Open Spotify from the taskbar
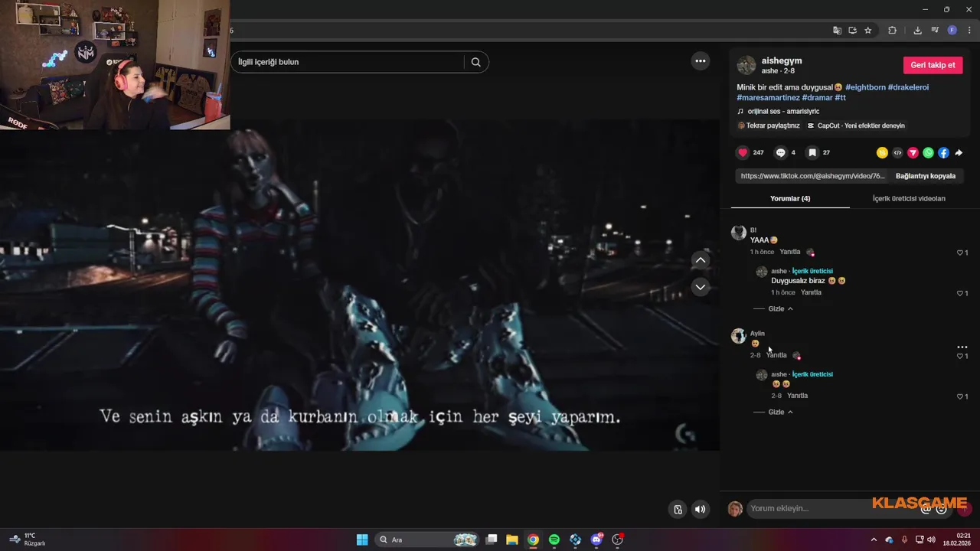980x551 pixels. click(554, 540)
